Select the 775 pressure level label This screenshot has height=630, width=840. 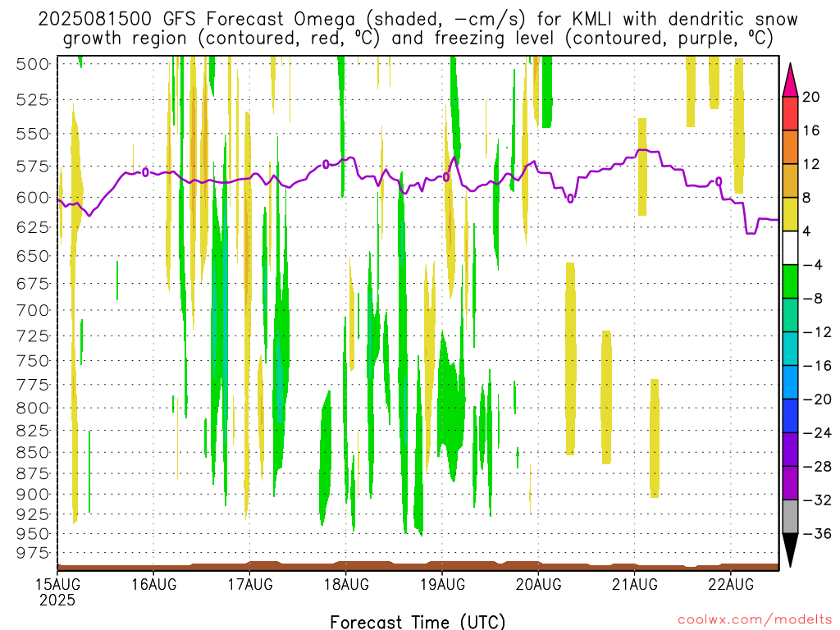pyautogui.click(x=33, y=385)
